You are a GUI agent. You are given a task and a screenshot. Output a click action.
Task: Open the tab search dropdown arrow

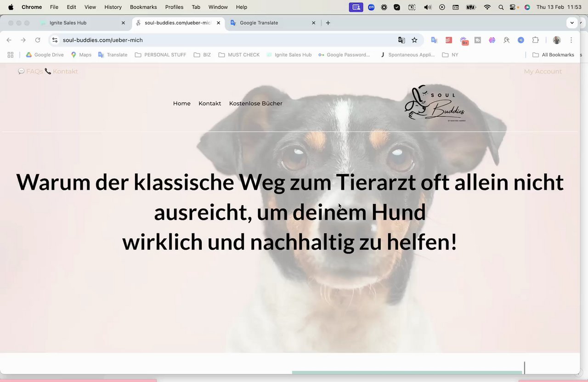(x=572, y=22)
